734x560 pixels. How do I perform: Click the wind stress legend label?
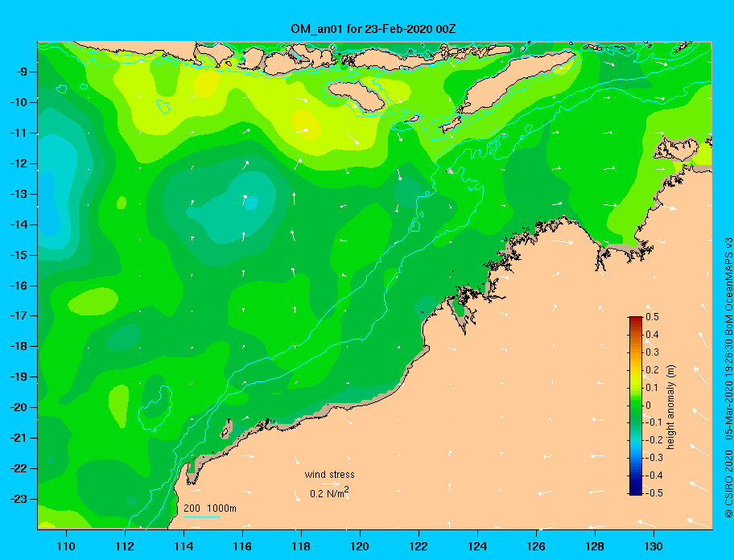pyautogui.click(x=329, y=475)
